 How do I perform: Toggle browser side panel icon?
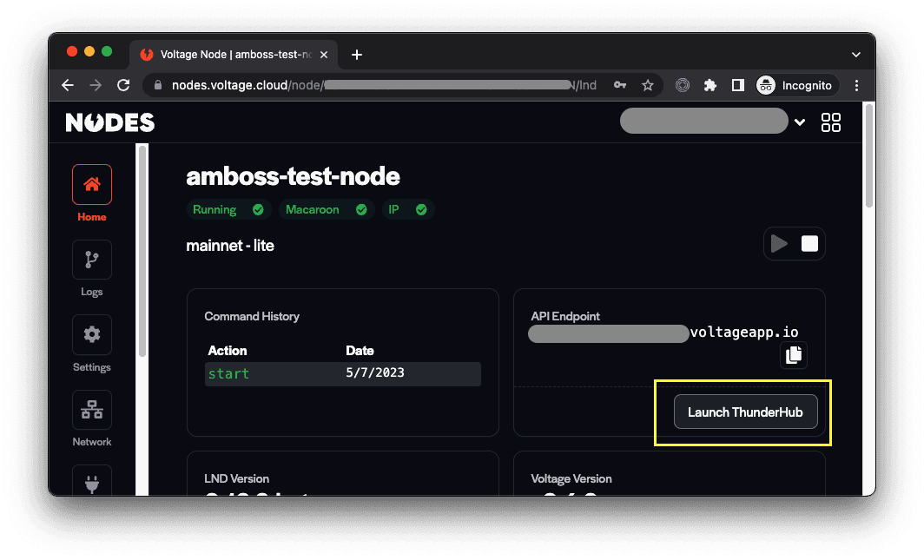(738, 85)
